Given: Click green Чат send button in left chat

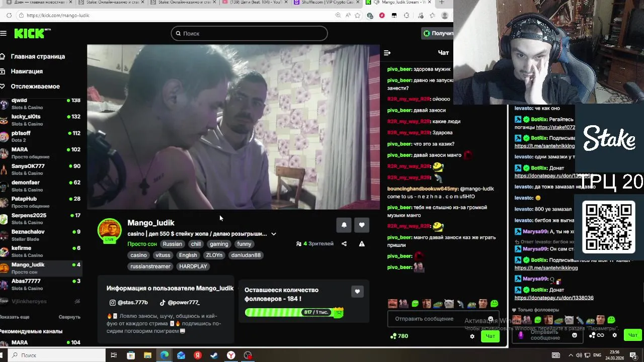Looking at the screenshot, I should (x=490, y=336).
